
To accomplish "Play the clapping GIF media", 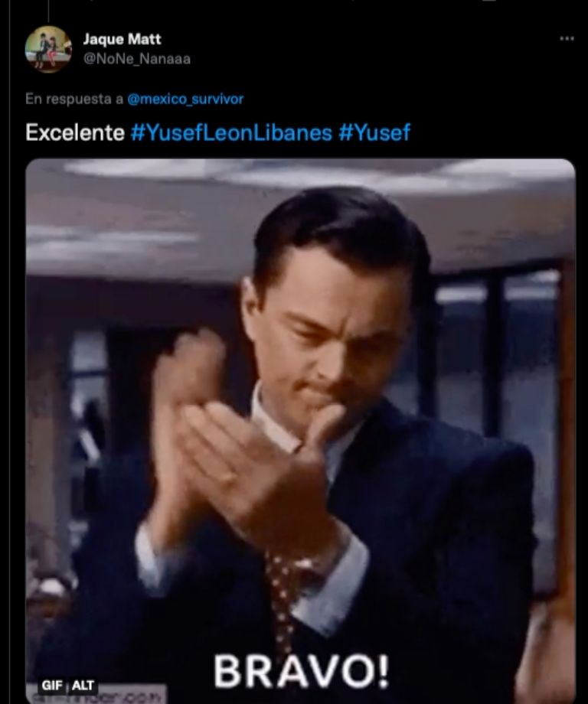I will coord(301,431).
